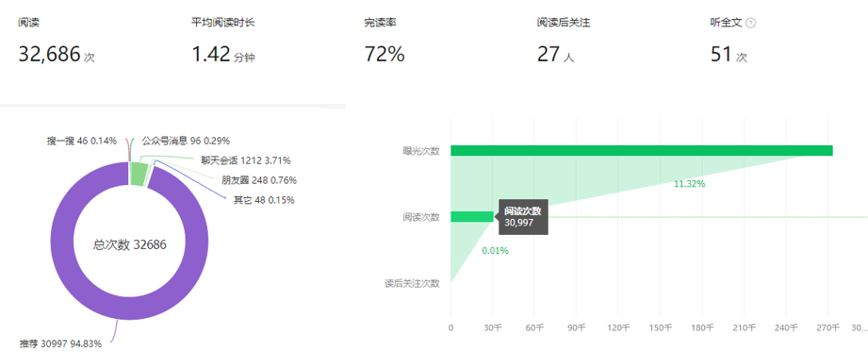Click the 公众号消息 96 0.29% label
This screenshot has height=352, width=868.
pos(186,141)
